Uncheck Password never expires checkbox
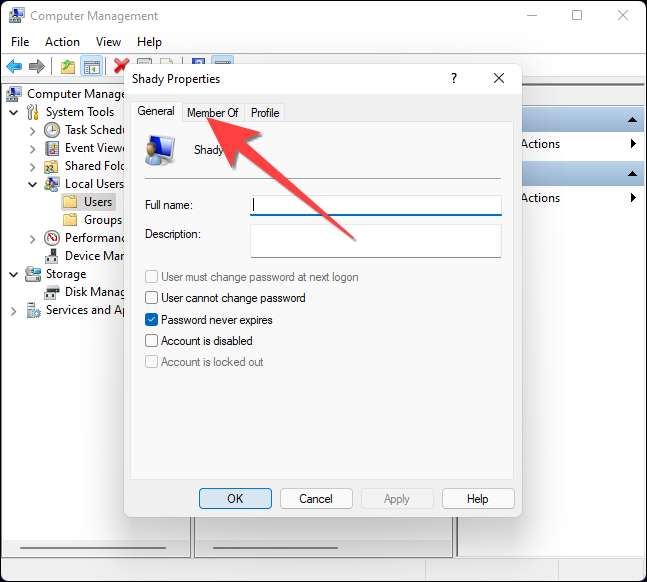The image size is (647, 582). (x=151, y=319)
